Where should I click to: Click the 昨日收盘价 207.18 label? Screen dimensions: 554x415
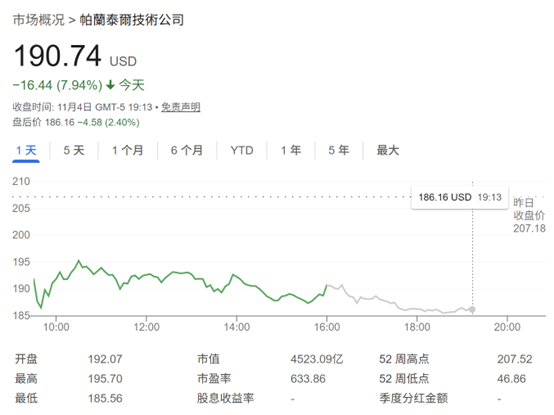[x=529, y=215]
